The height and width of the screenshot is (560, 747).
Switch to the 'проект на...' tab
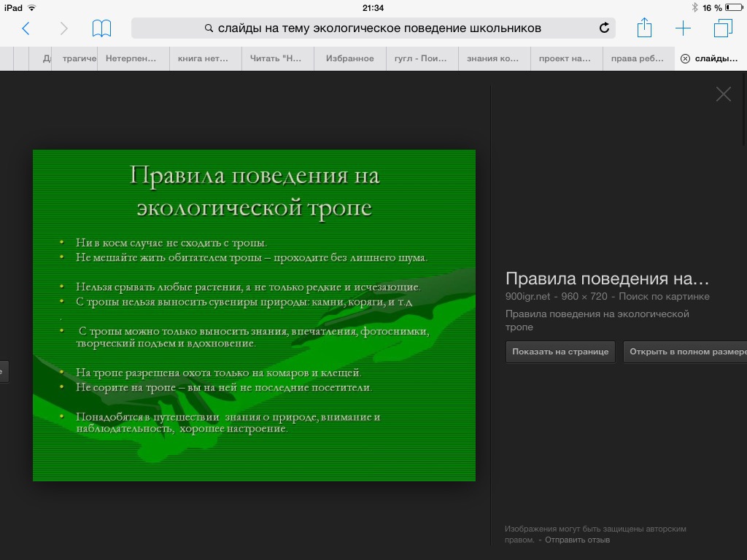(565, 58)
